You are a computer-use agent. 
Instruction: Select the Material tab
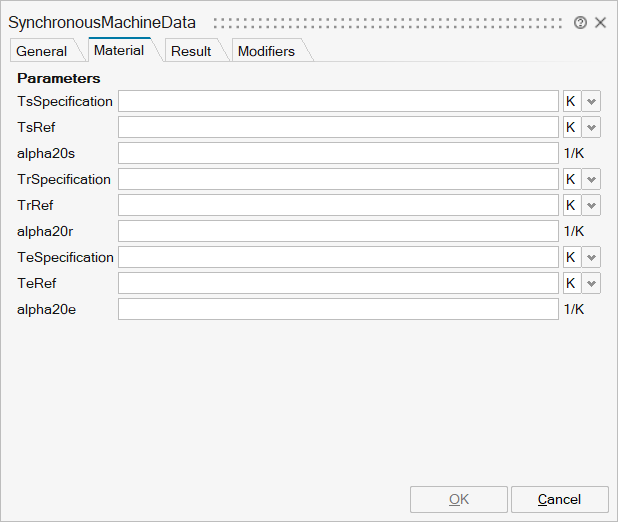click(119, 50)
